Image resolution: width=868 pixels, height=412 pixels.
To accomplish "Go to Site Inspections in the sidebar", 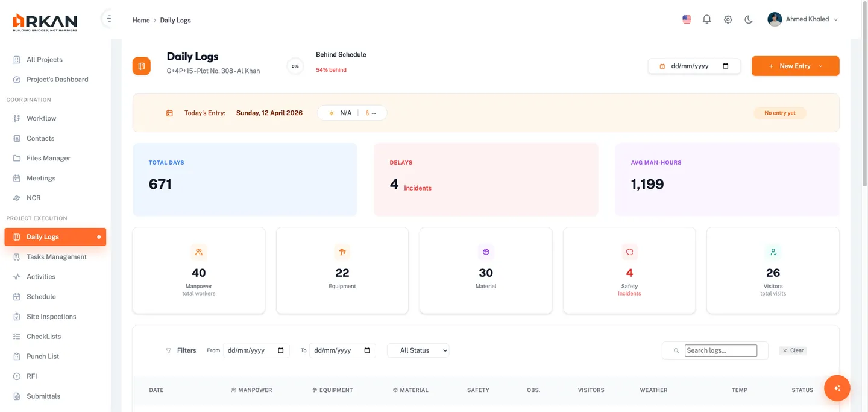I will tap(51, 317).
